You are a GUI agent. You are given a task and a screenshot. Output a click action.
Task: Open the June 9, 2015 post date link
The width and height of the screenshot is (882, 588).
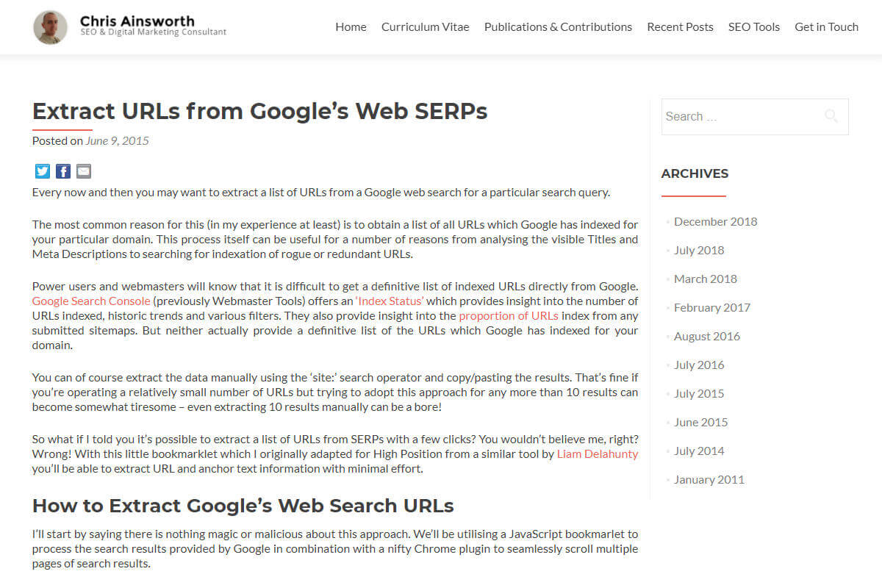coord(117,140)
